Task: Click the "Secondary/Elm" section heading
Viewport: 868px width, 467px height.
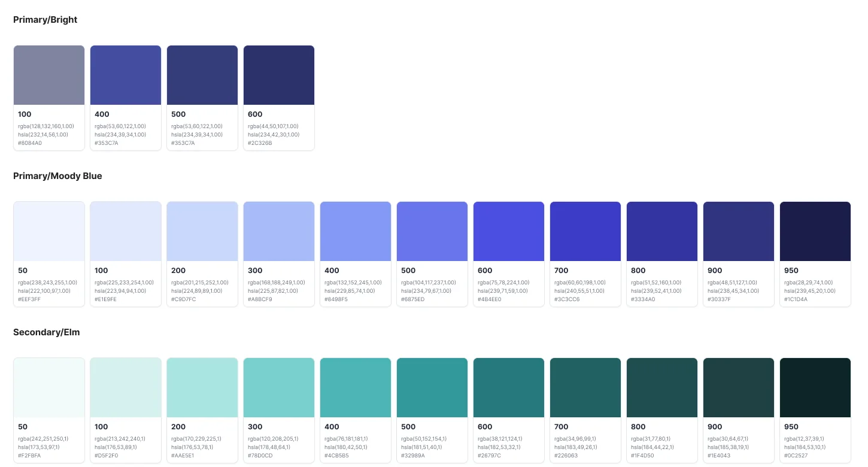Action: click(x=47, y=332)
